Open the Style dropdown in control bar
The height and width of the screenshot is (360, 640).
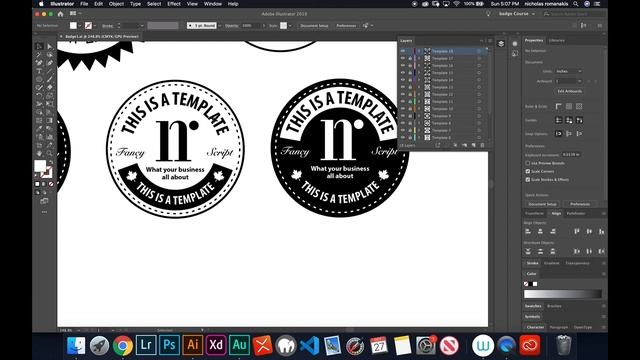tap(290, 25)
